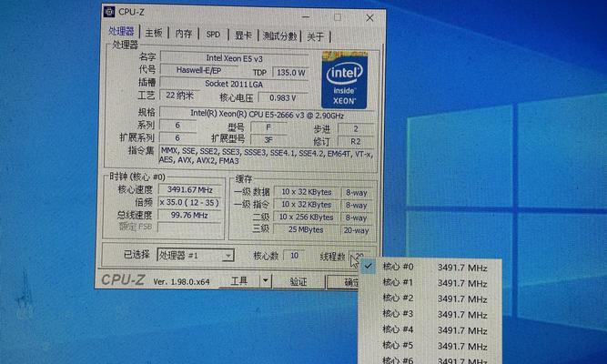Switch to the 内存 tab
607x364 pixels.
tap(184, 34)
